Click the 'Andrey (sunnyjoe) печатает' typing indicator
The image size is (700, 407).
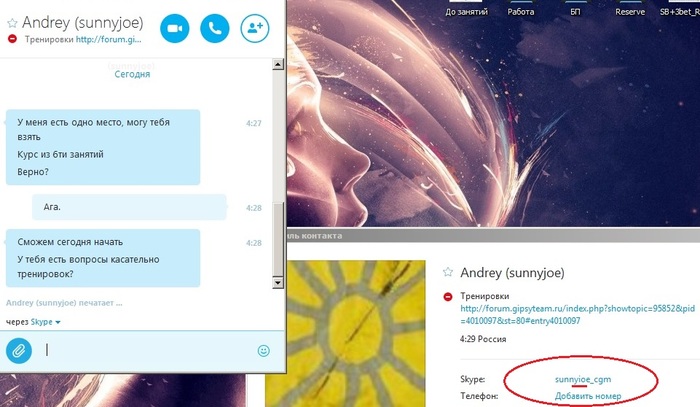[x=64, y=303]
